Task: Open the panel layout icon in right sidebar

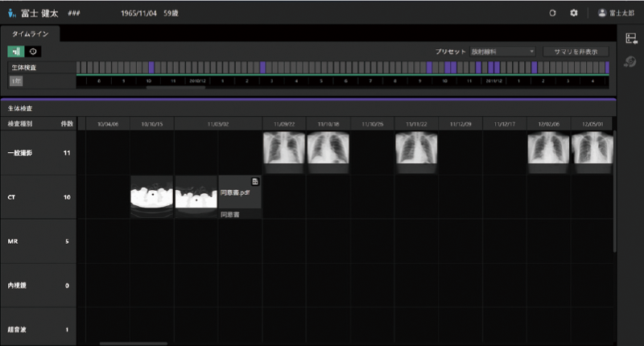Action: coord(631,39)
